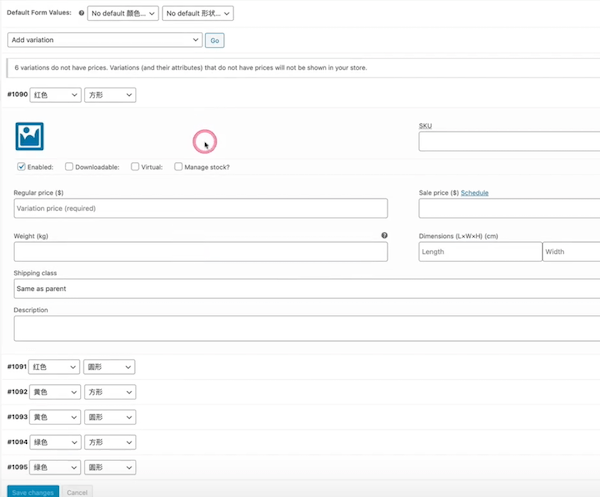Click the Weight field help tooltip icon
Screen dimensions: 600x497
384,236
